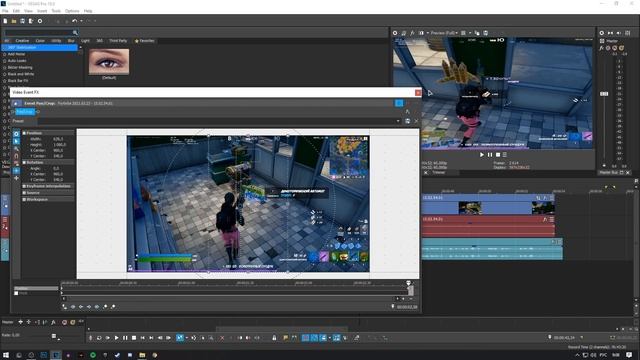
Task: Switch to the Creative FX tab
Action: point(22,41)
